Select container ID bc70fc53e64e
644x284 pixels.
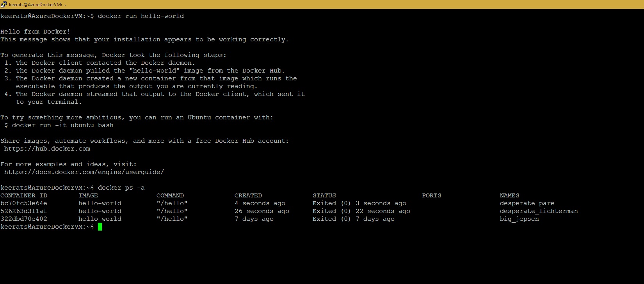click(x=24, y=203)
